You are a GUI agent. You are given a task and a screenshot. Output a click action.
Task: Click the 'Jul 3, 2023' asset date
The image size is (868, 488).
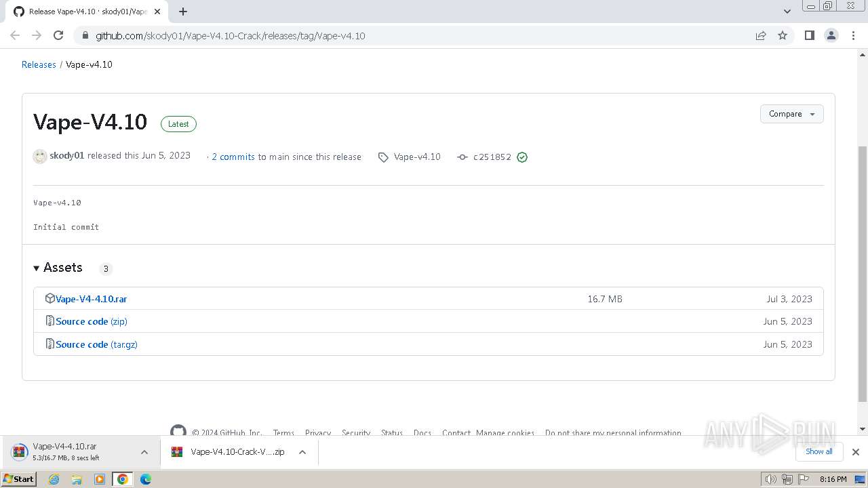pos(789,299)
